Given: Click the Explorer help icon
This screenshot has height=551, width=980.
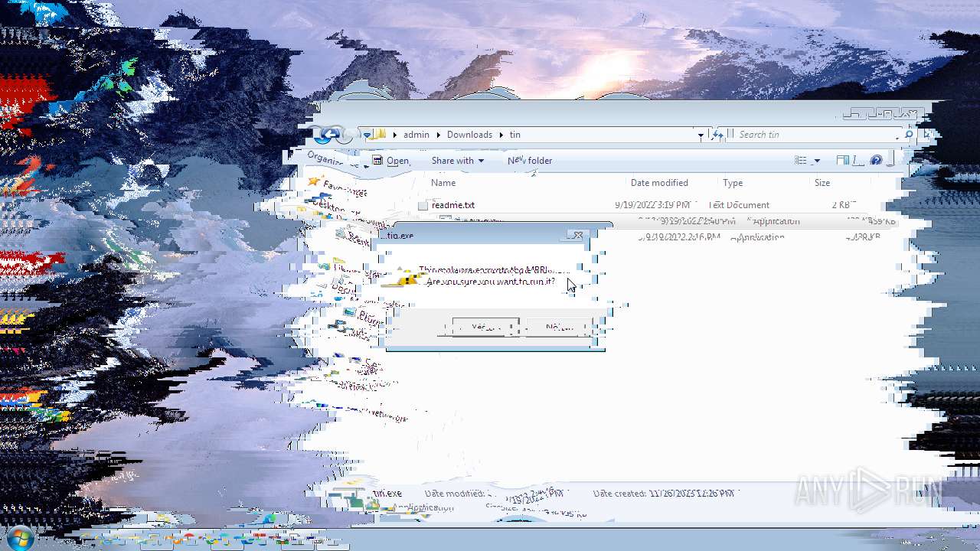Looking at the screenshot, I should click(877, 161).
